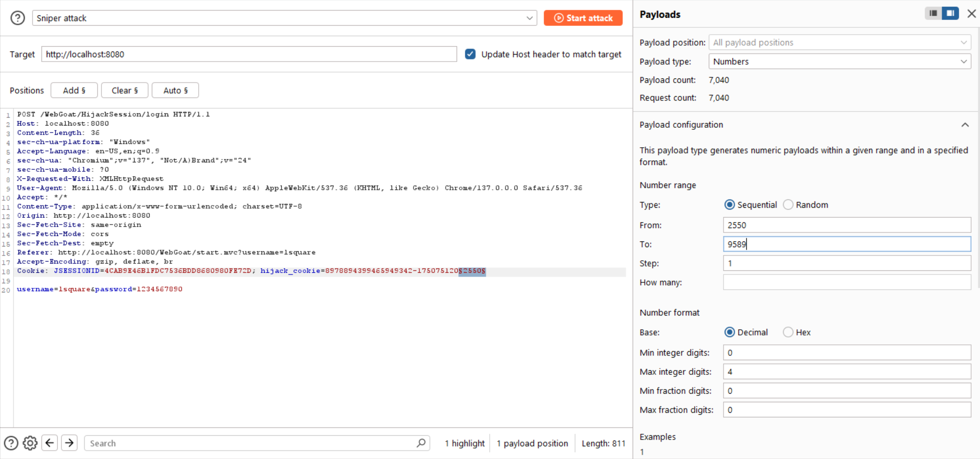Open attack type help icon beside Sniper attack
This screenshot has width=980, height=459.
17,18
